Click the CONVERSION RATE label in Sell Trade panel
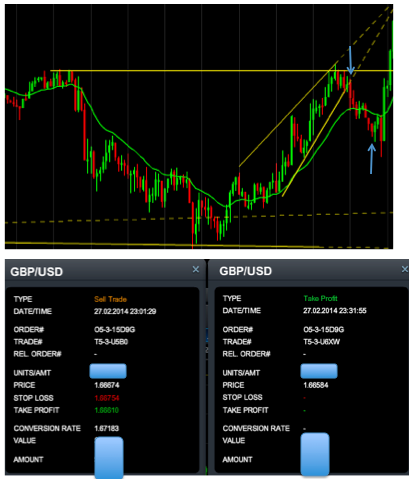The image size is (409, 479). pyautogui.click(x=47, y=428)
